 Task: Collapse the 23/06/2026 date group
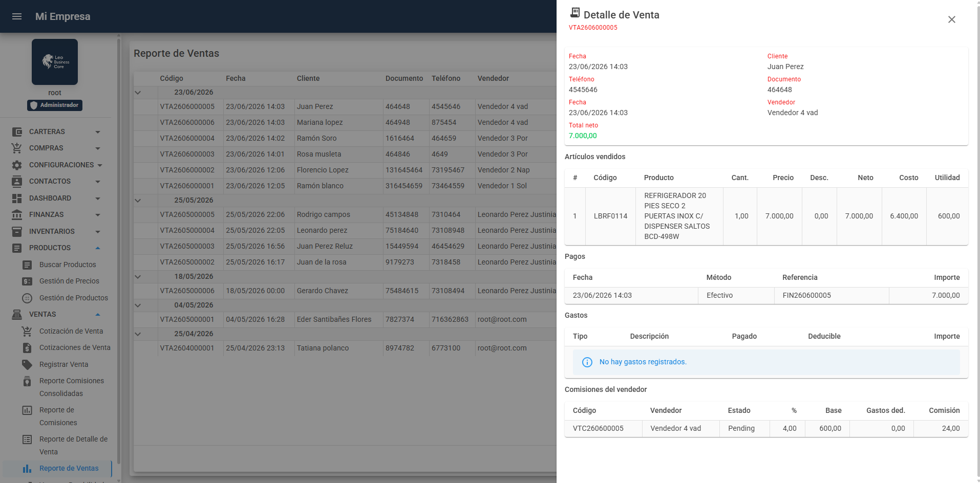click(x=138, y=93)
